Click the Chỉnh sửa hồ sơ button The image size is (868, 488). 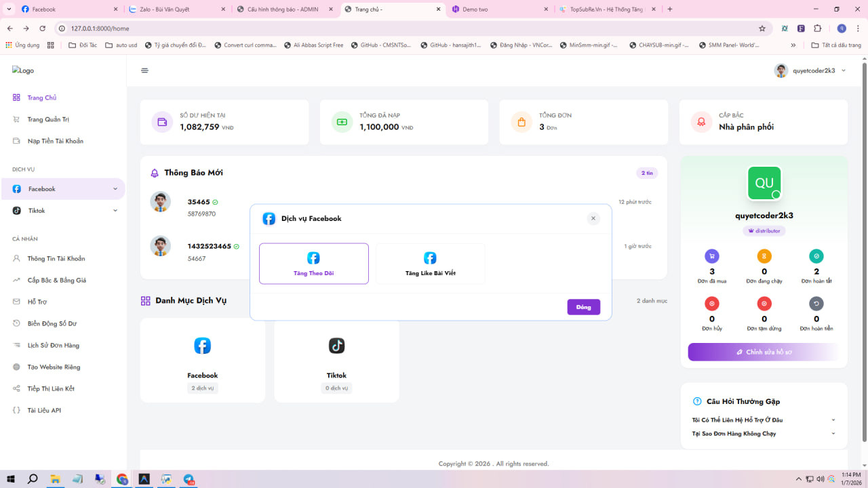point(763,352)
